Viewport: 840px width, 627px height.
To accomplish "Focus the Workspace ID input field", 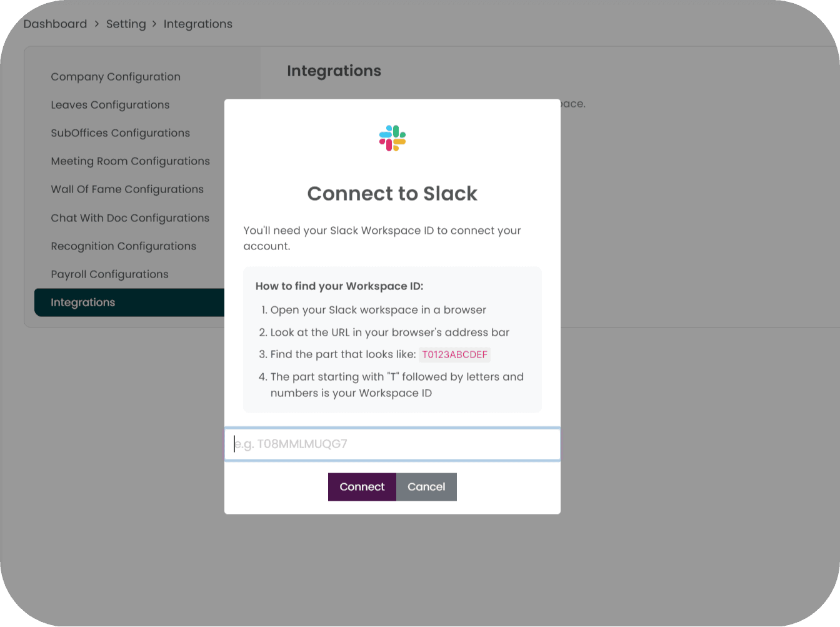I will click(x=392, y=444).
